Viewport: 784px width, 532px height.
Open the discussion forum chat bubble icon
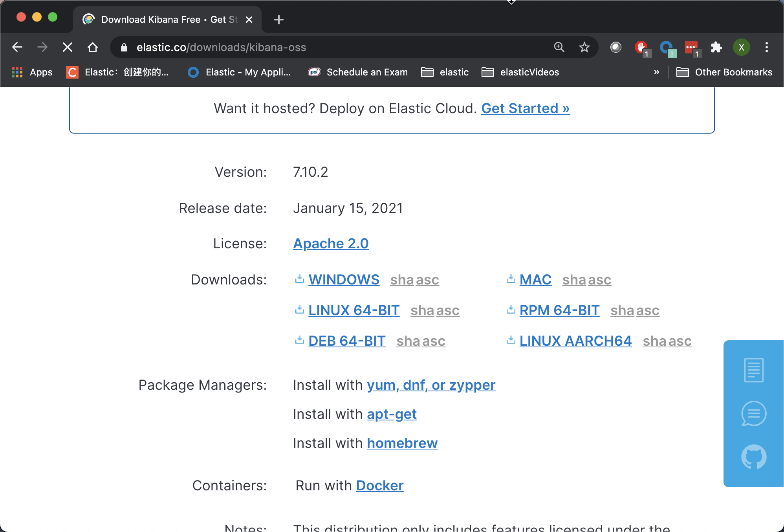(x=753, y=413)
